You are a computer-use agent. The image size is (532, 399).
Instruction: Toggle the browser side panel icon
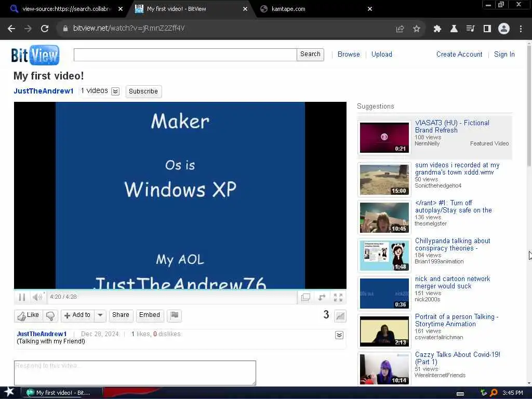click(487, 29)
